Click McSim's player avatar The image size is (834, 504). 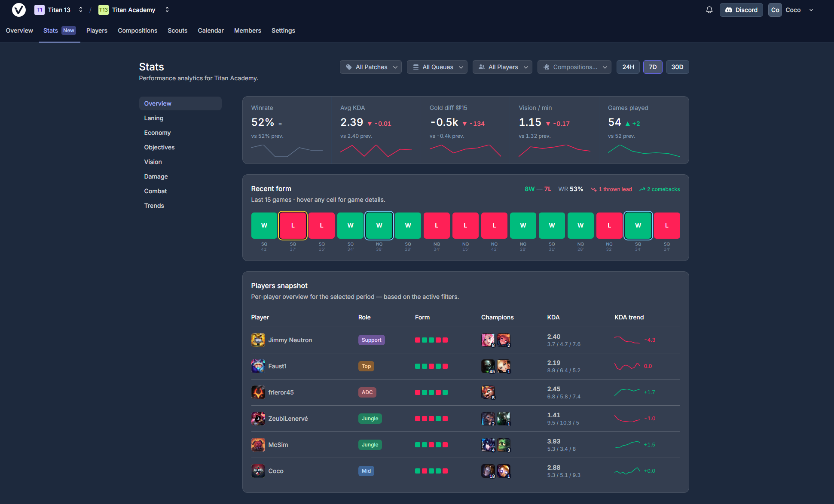[x=258, y=445]
